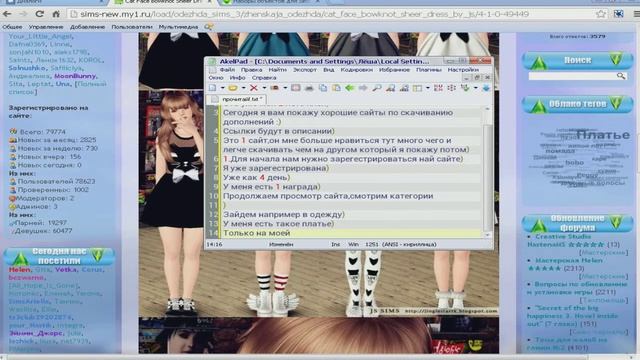
Task: Open the Мультимедиа menu on the site admin bar
Action: (178, 27)
